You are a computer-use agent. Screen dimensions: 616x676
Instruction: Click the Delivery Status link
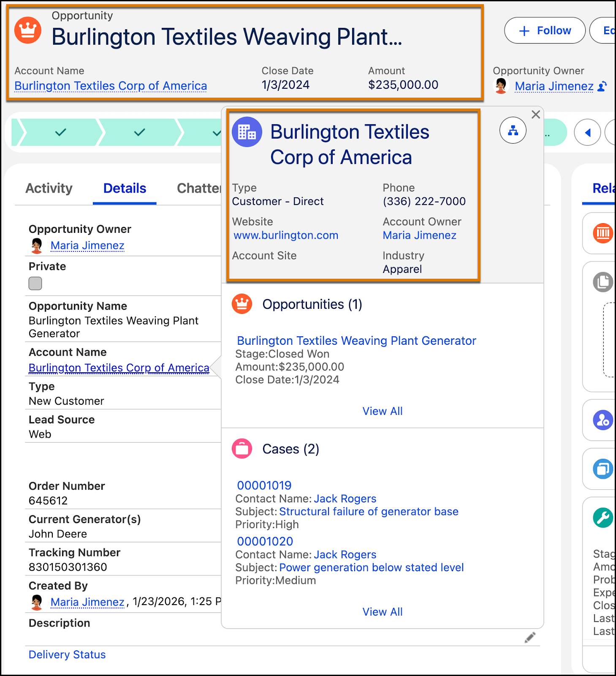click(67, 654)
